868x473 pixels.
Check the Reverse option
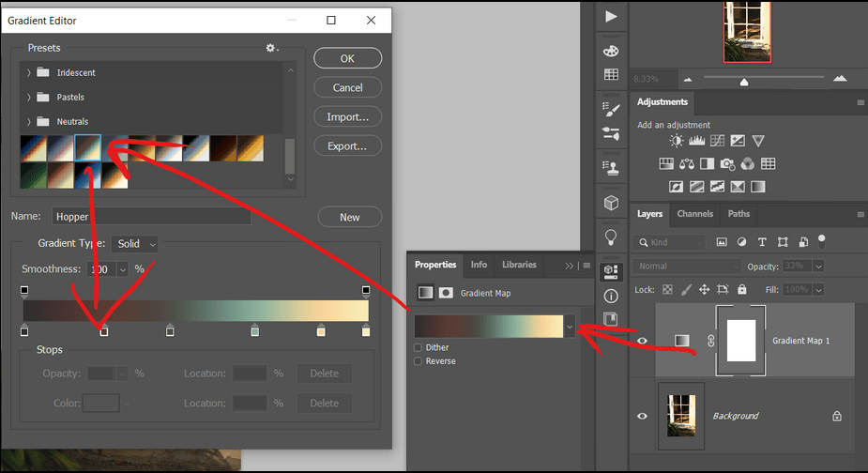pos(419,361)
